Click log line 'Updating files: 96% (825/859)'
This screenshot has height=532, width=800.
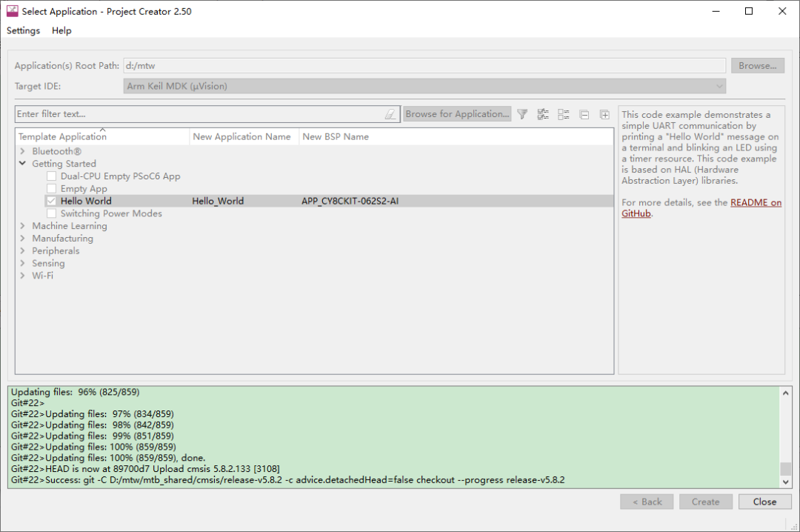point(76,392)
